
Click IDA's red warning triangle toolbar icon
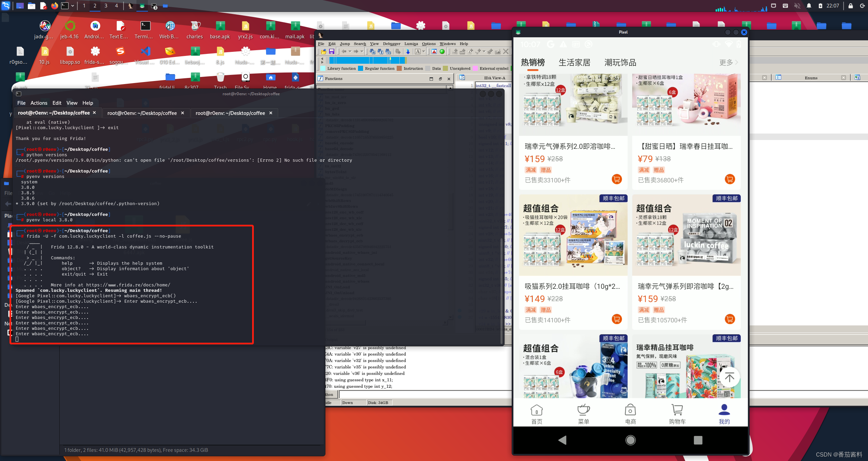pos(434,52)
